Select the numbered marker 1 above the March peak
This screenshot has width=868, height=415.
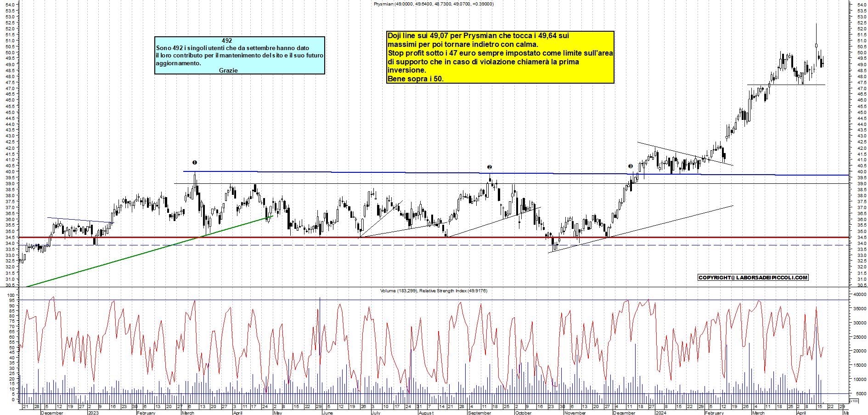click(x=195, y=162)
